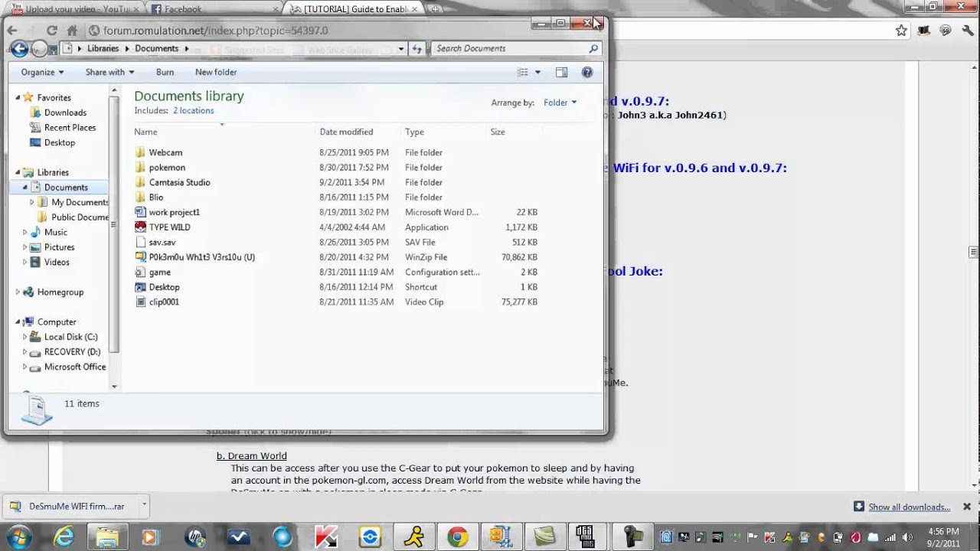This screenshot has width=980, height=551.
Task: Click the Burn button
Action: click(x=165, y=72)
